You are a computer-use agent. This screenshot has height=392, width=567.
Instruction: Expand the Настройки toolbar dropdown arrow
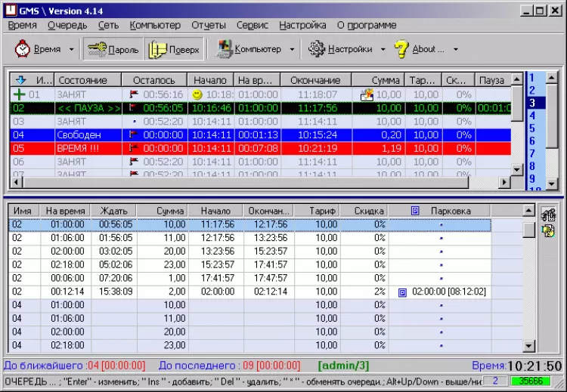point(383,50)
